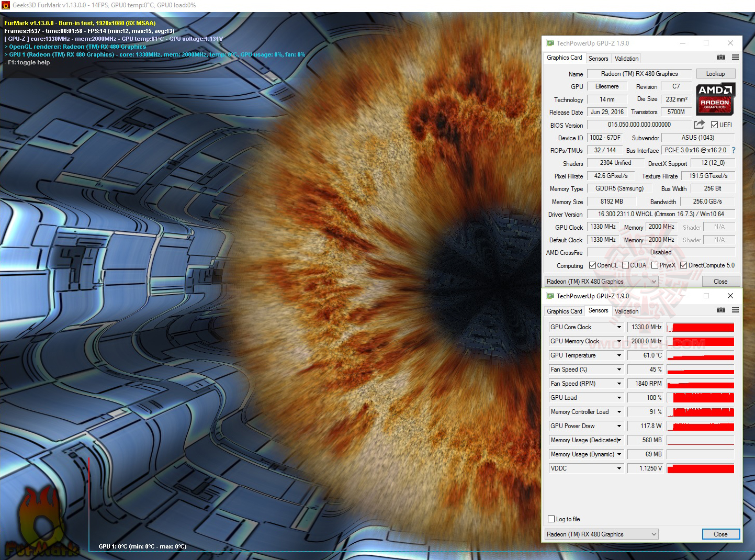
Task: Open the GPU selector dropdown in Graphics Card window
Action: (x=601, y=282)
